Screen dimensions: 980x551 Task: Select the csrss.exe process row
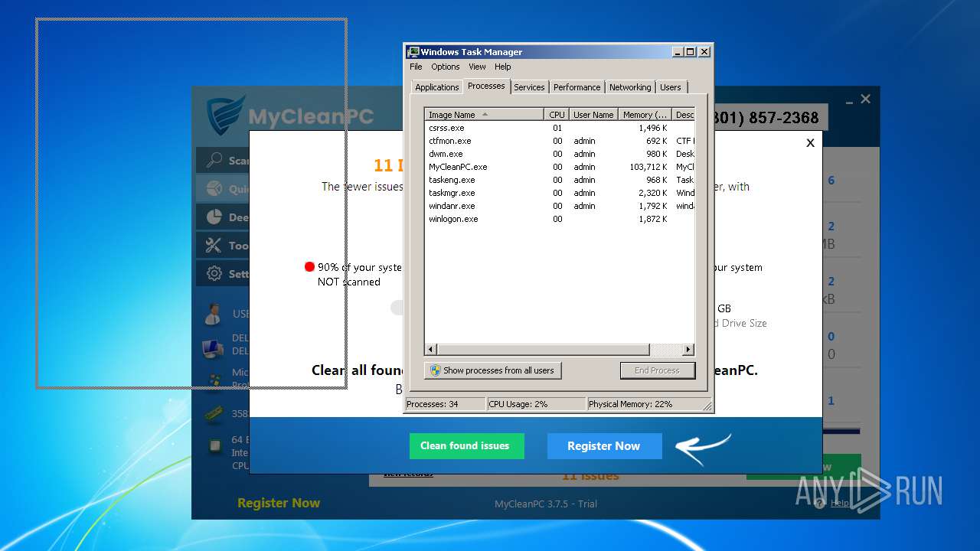pos(560,128)
